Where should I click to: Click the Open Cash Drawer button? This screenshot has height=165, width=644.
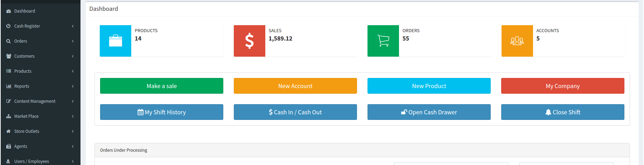429,112
